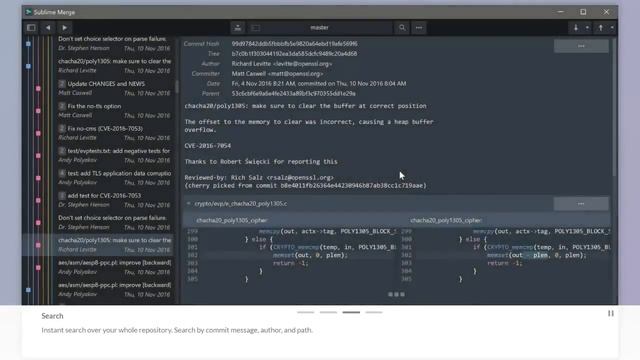Click the CVE-2016-7054 line in message
The image size is (640, 360).
208,146
